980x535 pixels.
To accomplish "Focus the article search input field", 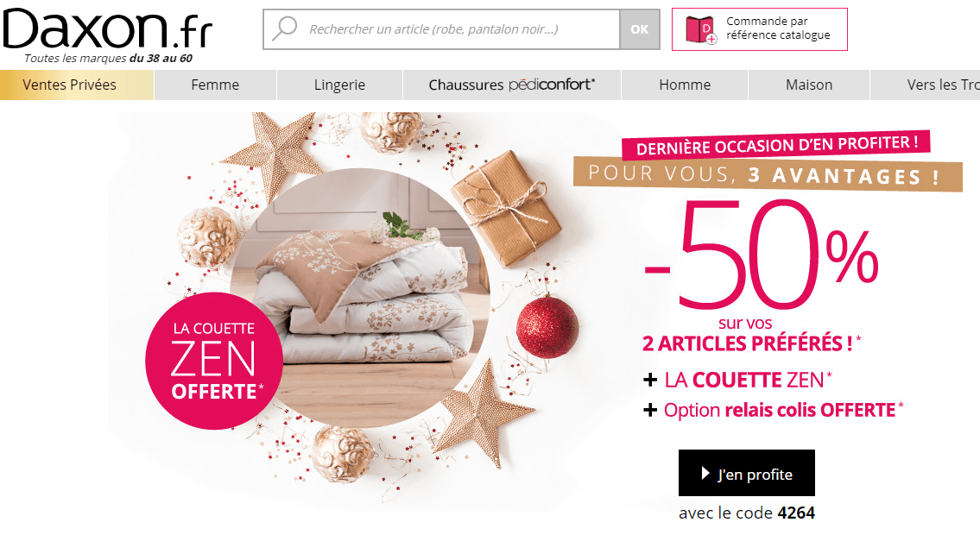I will tap(441, 29).
